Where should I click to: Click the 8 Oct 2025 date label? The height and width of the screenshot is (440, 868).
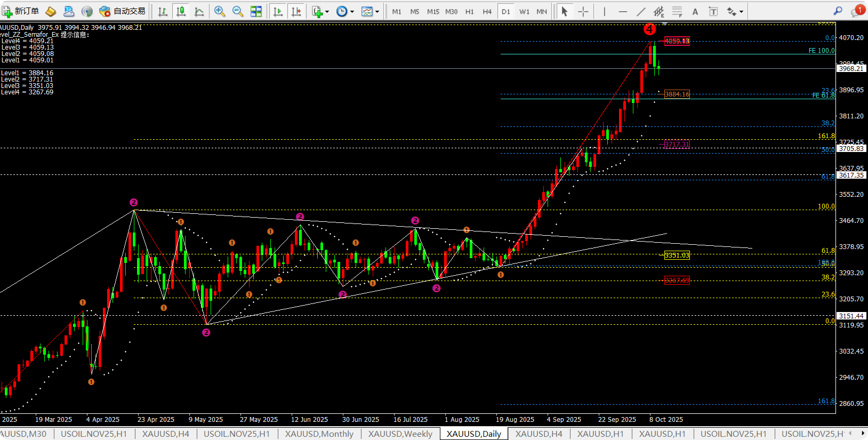tap(666, 420)
